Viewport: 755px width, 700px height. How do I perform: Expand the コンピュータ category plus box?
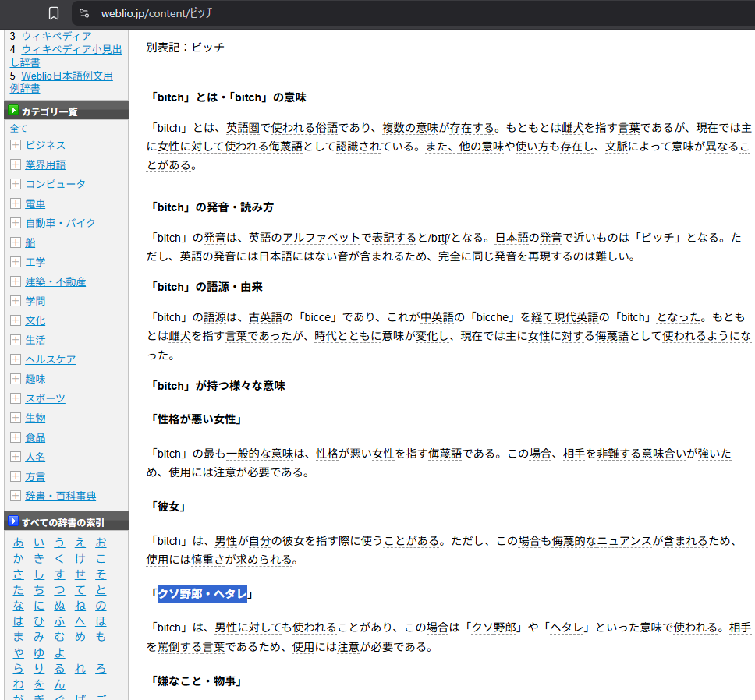coord(16,184)
